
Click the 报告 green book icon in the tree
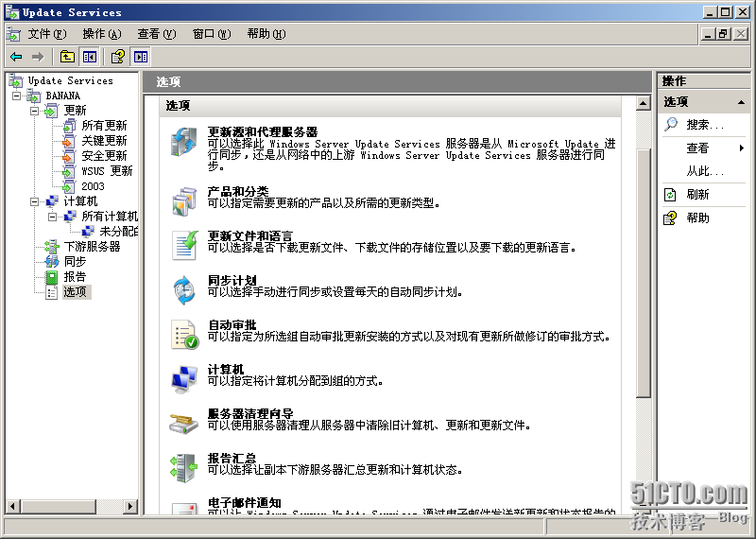(x=52, y=276)
